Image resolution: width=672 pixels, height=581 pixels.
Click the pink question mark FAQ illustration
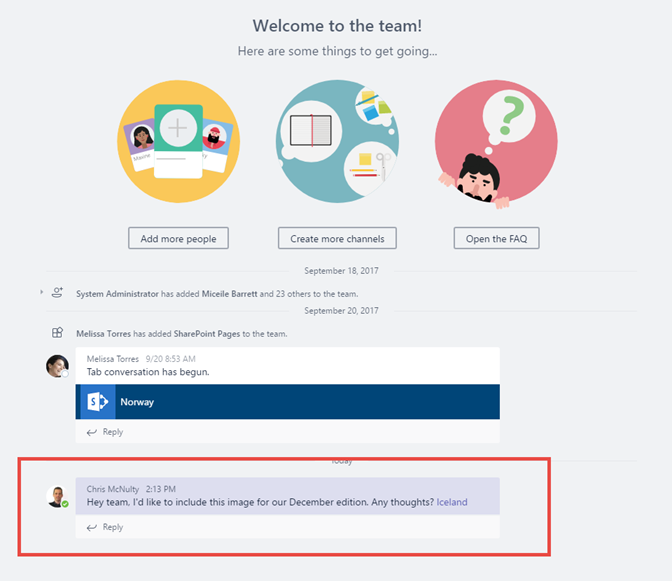click(496, 142)
